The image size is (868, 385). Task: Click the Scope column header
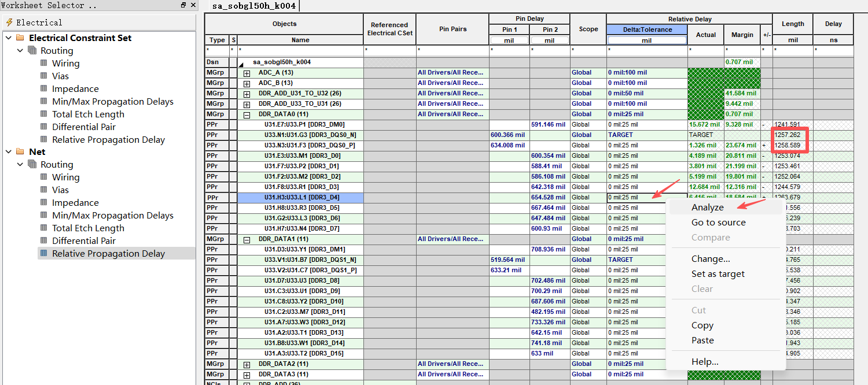pyautogui.click(x=588, y=29)
